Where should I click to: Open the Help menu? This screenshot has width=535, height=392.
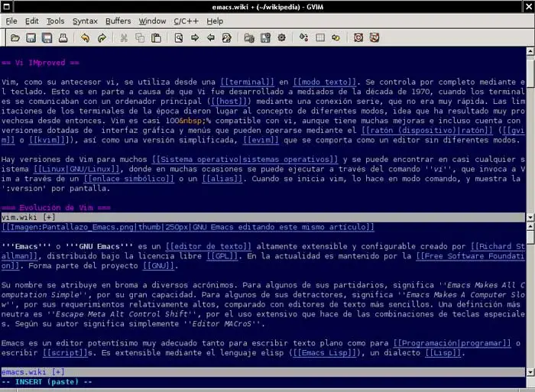pyautogui.click(x=215, y=21)
